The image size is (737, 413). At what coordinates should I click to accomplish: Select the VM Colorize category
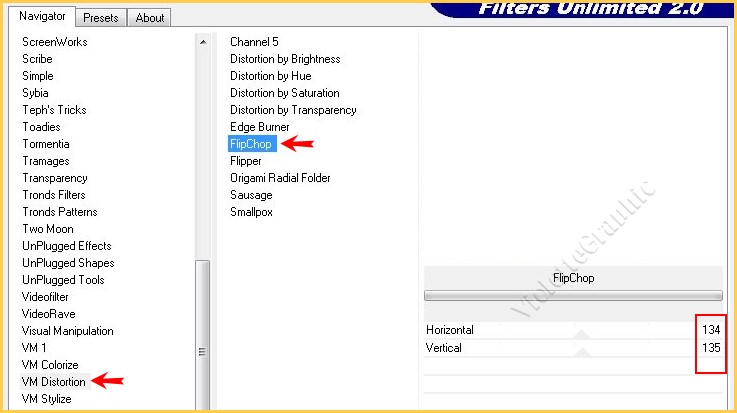50,365
